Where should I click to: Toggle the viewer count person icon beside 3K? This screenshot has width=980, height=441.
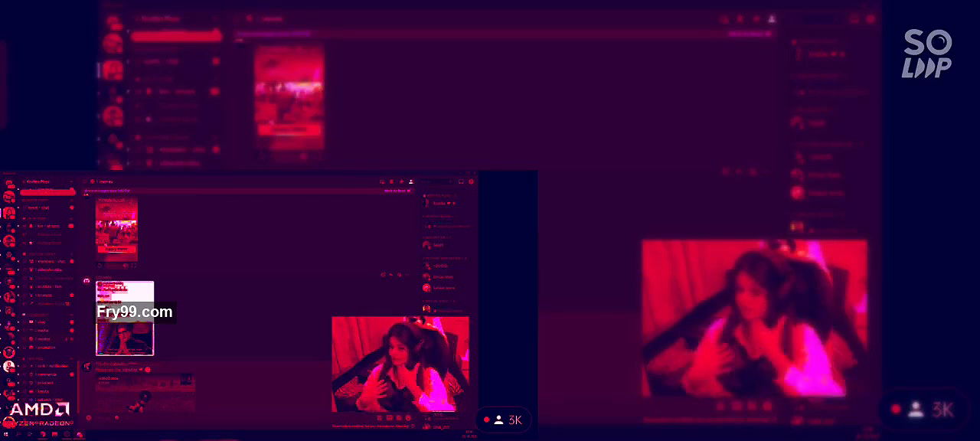point(498,420)
